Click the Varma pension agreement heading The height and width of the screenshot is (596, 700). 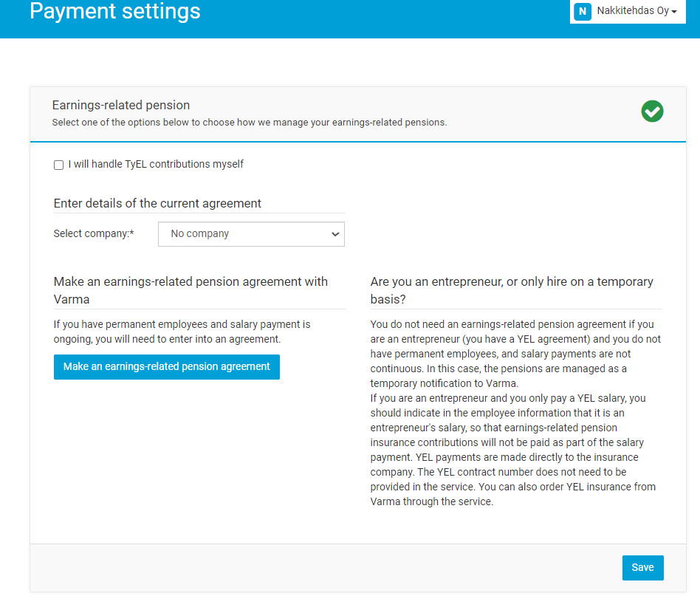coord(191,290)
